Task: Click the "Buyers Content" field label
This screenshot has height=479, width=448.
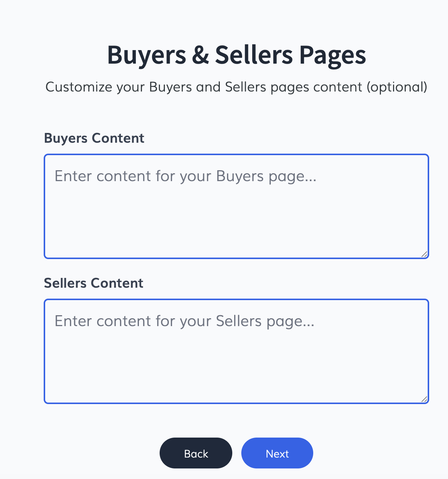Action: 94,138
